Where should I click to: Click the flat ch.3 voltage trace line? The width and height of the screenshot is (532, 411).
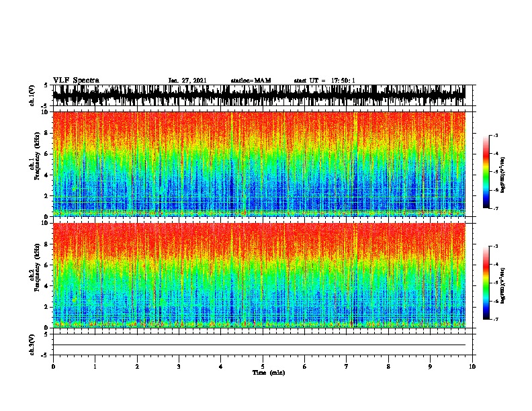click(x=259, y=345)
